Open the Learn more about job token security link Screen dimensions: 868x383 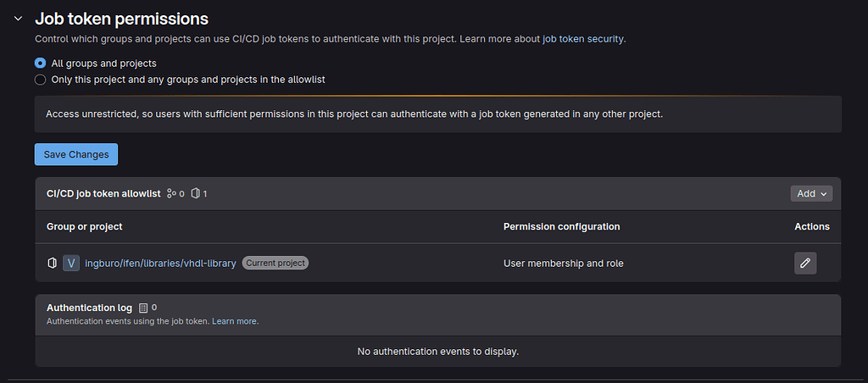tap(542, 39)
